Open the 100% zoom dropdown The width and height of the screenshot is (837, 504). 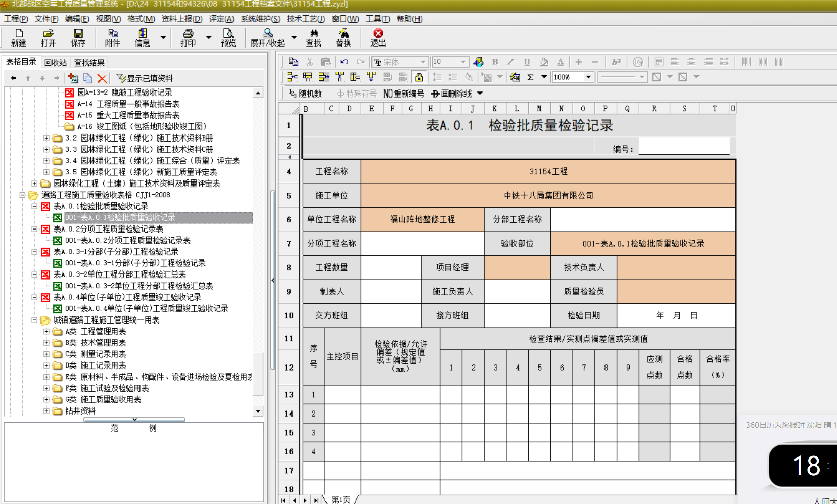[x=588, y=77]
